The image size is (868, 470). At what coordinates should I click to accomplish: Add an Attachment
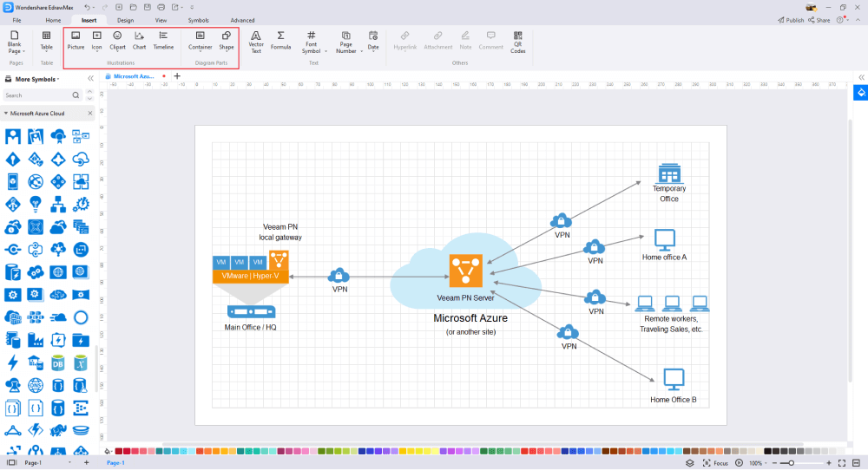tap(437, 41)
